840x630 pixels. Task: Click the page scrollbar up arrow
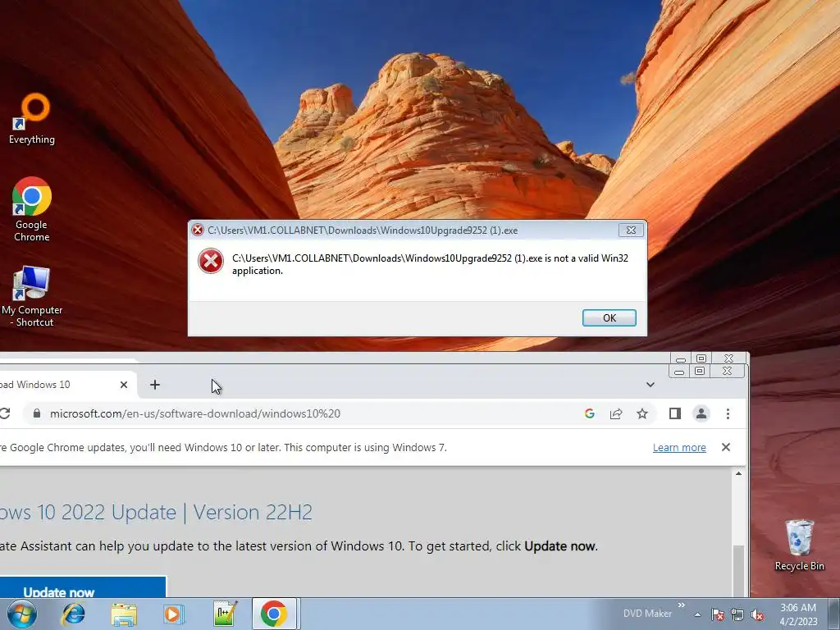pyautogui.click(x=739, y=473)
